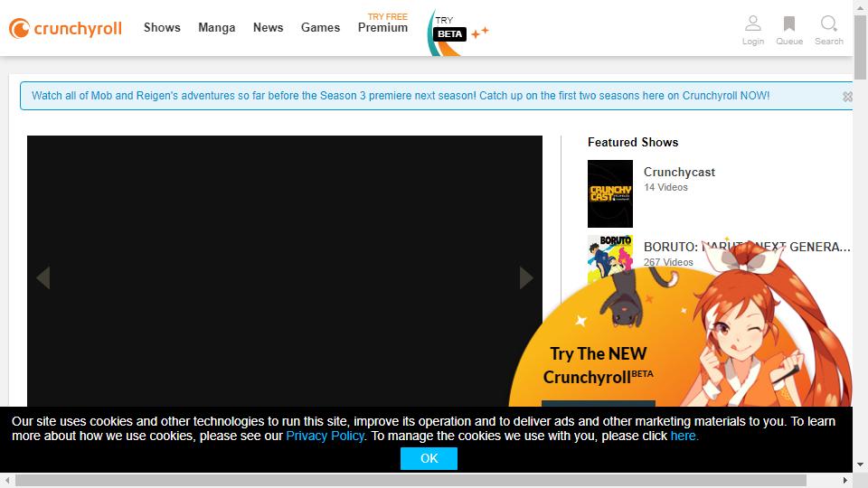This screenshot has height=488, width=868.
Task: Open the Login icon
Action: pyautogui.click(x=753, y=31)
